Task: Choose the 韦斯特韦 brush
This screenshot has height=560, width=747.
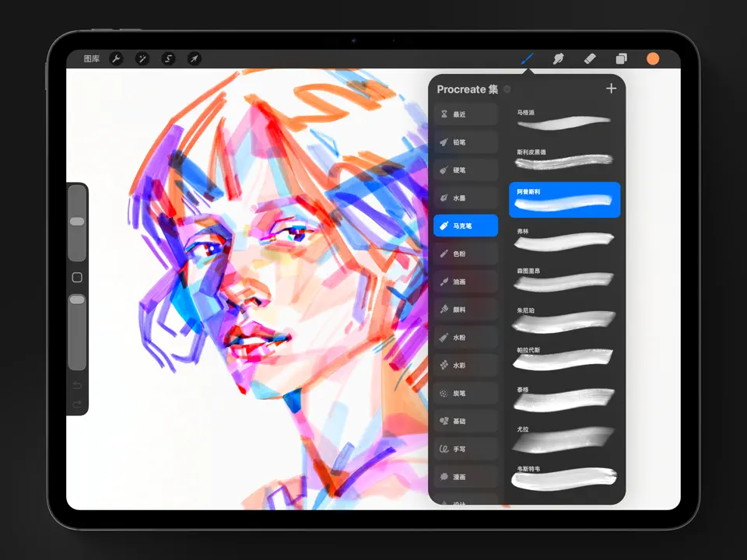Action: (564, 477)
